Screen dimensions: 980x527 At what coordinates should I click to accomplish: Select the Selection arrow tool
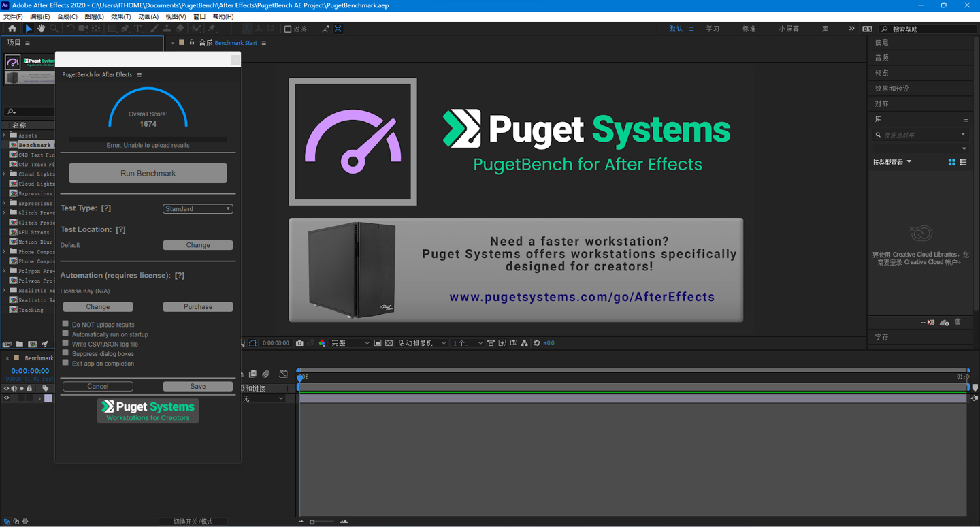tap(28, 29)
